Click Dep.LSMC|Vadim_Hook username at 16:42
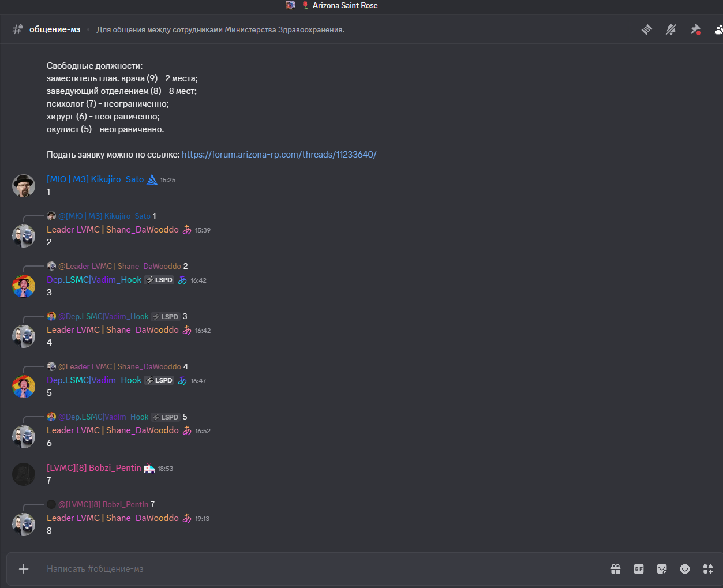Viewport: 723px width, 588px height. pyautogui.click(x=94, y=280)
